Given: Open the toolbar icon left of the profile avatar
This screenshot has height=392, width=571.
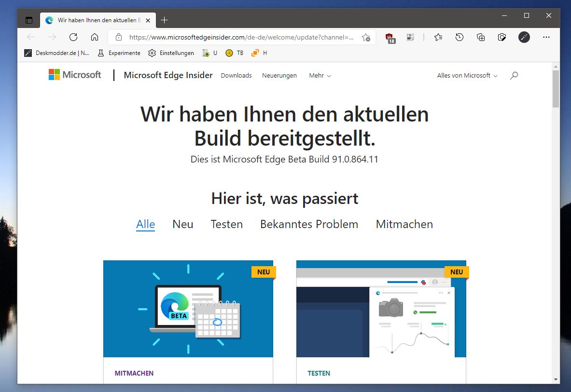Looking at the screenshot, I should pos(502,37).
